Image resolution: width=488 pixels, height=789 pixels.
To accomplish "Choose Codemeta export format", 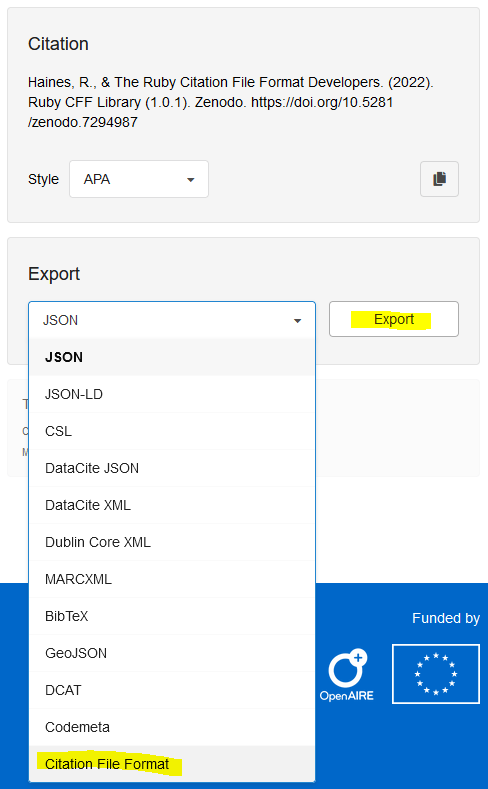I will point(172,727).
